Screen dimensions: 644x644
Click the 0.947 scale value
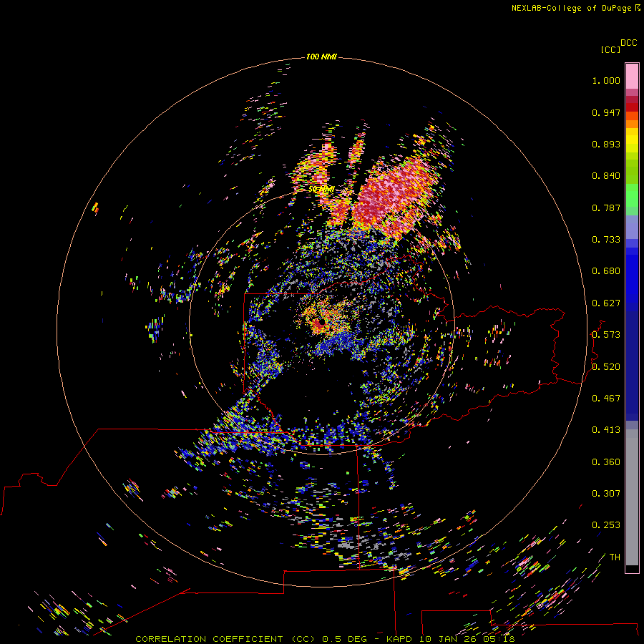(606, 112)
